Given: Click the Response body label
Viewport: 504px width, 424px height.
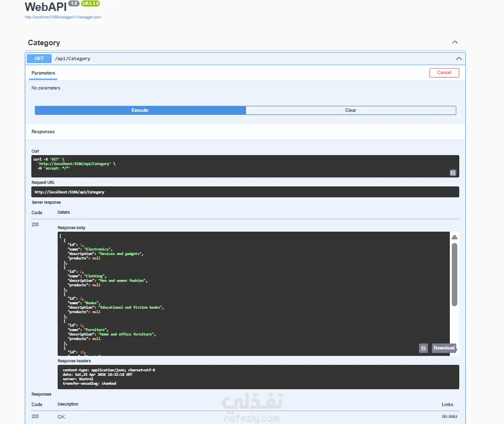Looking at the screenshot, I should (x=72, y=228).
